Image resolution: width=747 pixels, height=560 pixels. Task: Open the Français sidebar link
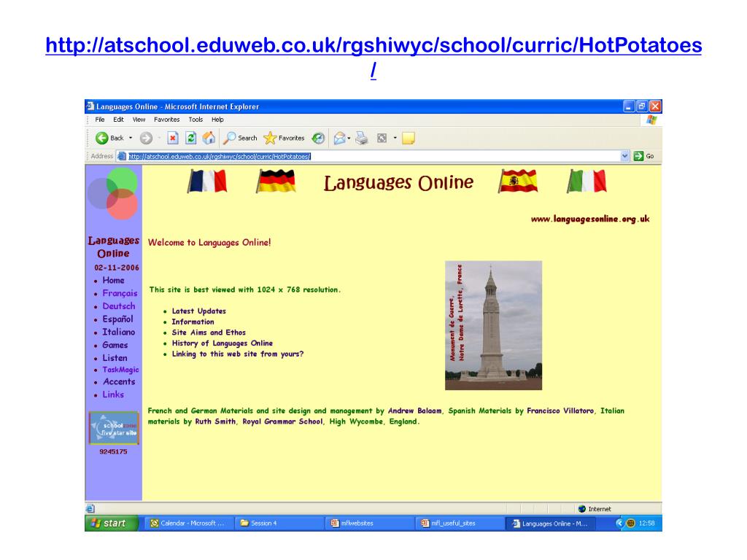point(120,293)
